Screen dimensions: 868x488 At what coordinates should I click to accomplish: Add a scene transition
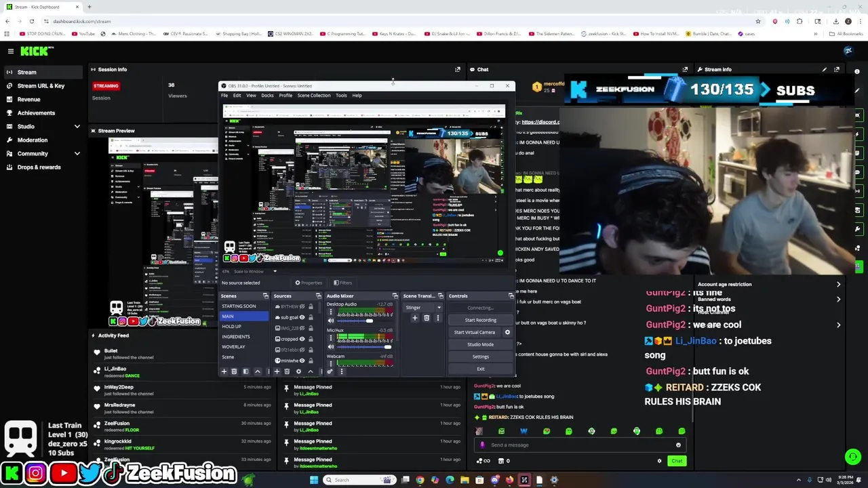pyautogui.click(x=414, y=319)
